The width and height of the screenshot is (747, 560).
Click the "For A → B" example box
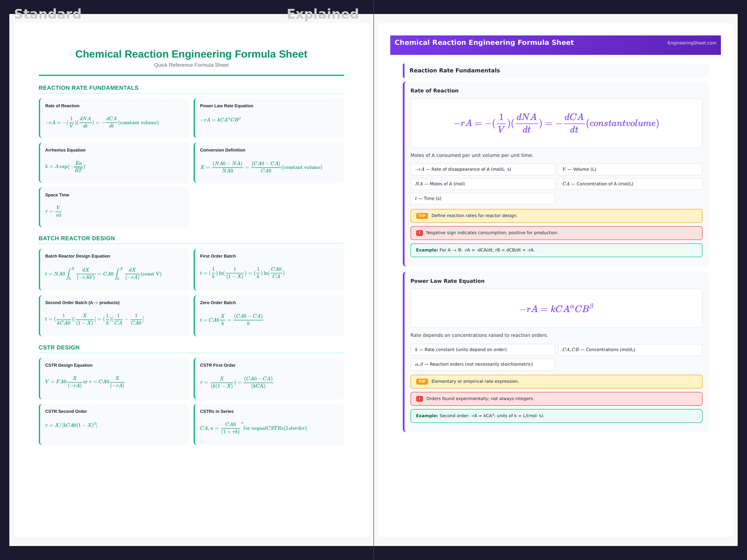(x=556, y=250)
